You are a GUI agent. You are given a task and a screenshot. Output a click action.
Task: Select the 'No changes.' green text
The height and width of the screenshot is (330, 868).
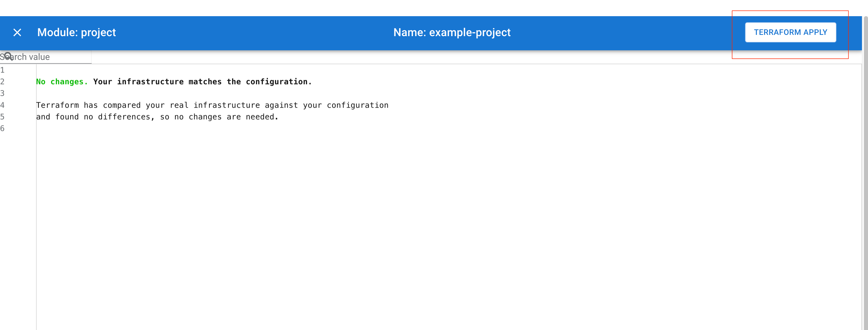[61, 81]
